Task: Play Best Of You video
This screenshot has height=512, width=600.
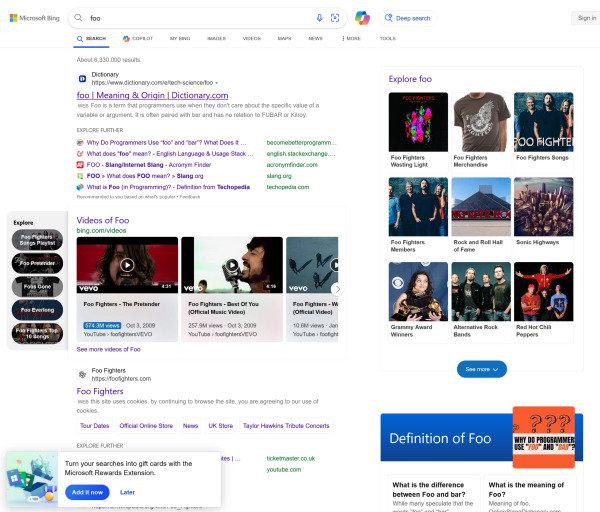Action: [x=232, y=265]
